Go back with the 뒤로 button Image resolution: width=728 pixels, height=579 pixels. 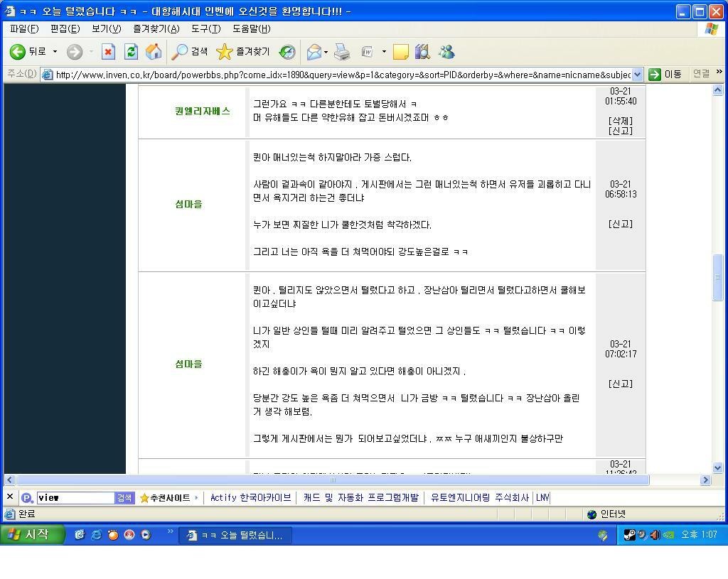pos(28,51)
